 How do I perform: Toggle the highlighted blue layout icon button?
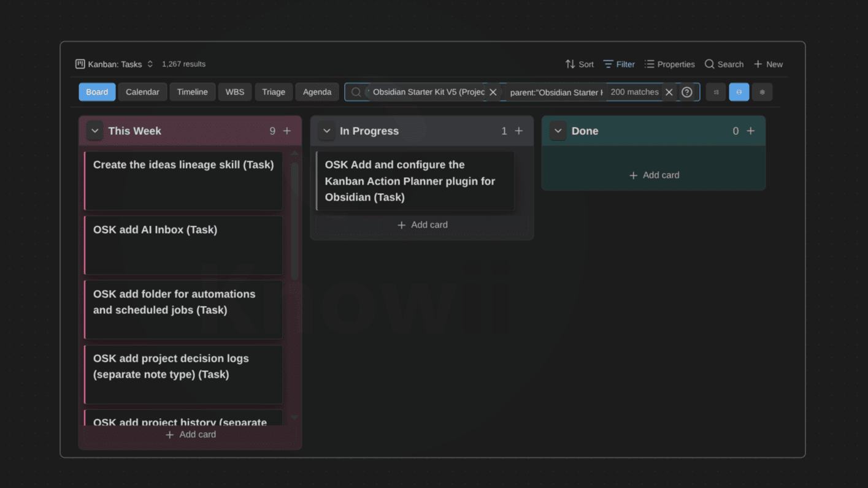point(739,92)
